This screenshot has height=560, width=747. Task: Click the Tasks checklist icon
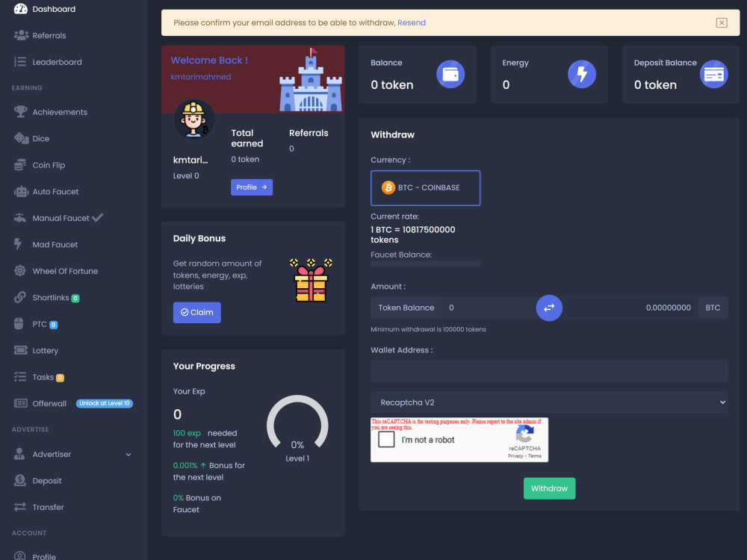click(20, 377)
